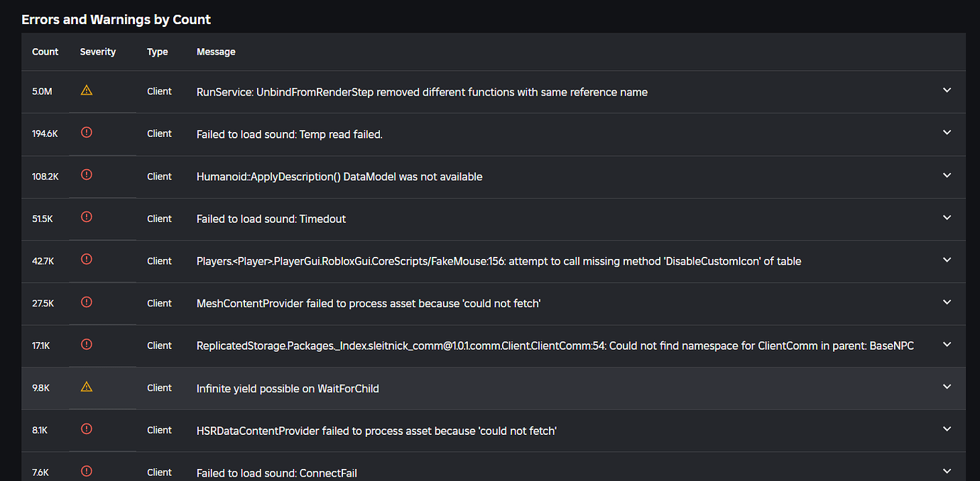Expand details for 'Temp read failed' error
The image size is (980, 481).
coord(947,133)
